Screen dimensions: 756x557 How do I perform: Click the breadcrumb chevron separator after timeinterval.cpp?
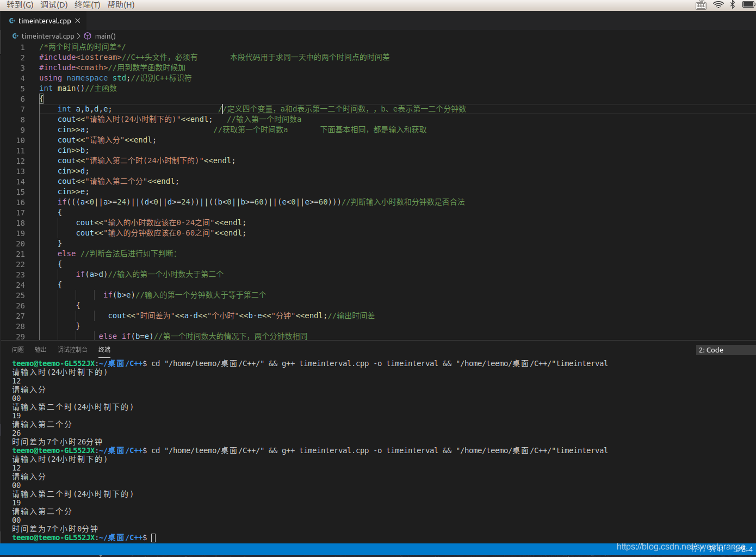point(79,36)
